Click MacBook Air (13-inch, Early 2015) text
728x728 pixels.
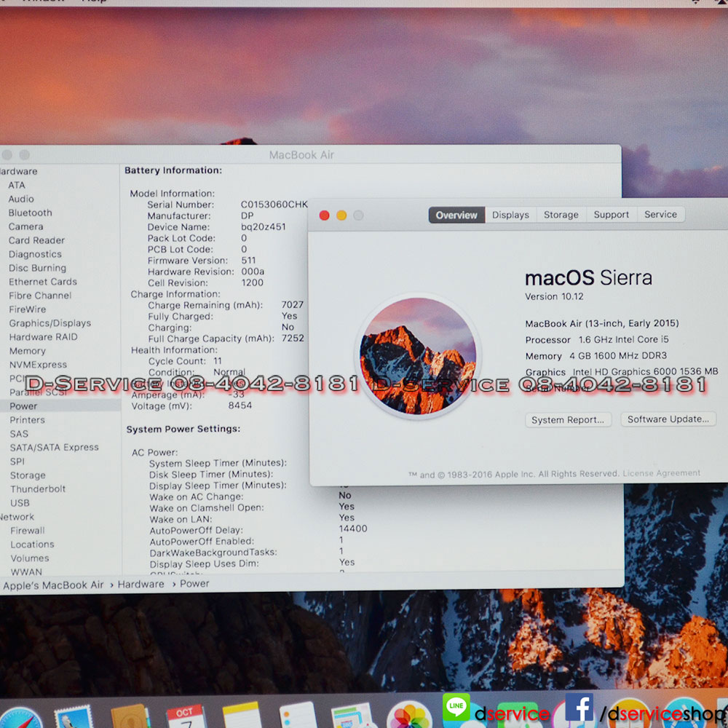tap(602, 324)
